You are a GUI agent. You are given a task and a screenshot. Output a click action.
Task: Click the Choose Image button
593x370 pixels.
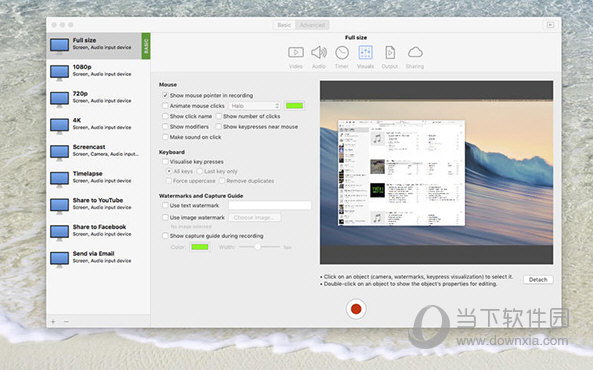(255, 218)
